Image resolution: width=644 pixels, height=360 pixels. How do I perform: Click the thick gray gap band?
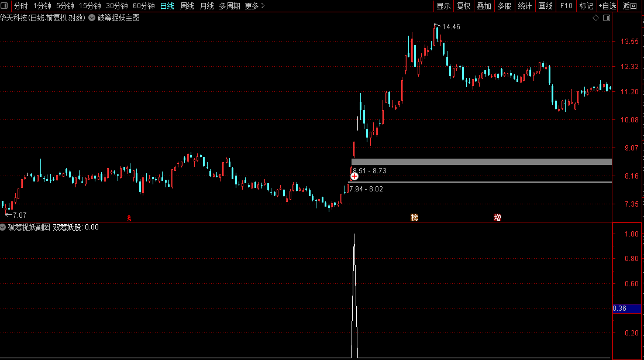point(482,162)
